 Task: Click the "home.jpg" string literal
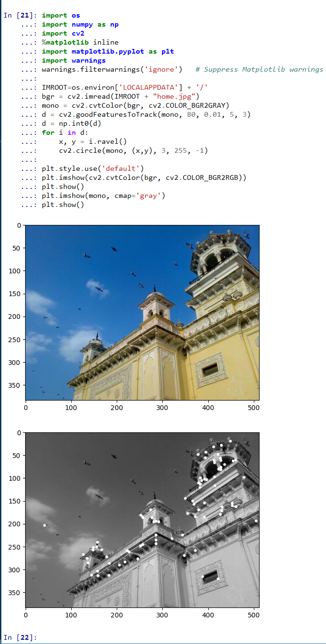pyautogui.click(x=174, y=96)
